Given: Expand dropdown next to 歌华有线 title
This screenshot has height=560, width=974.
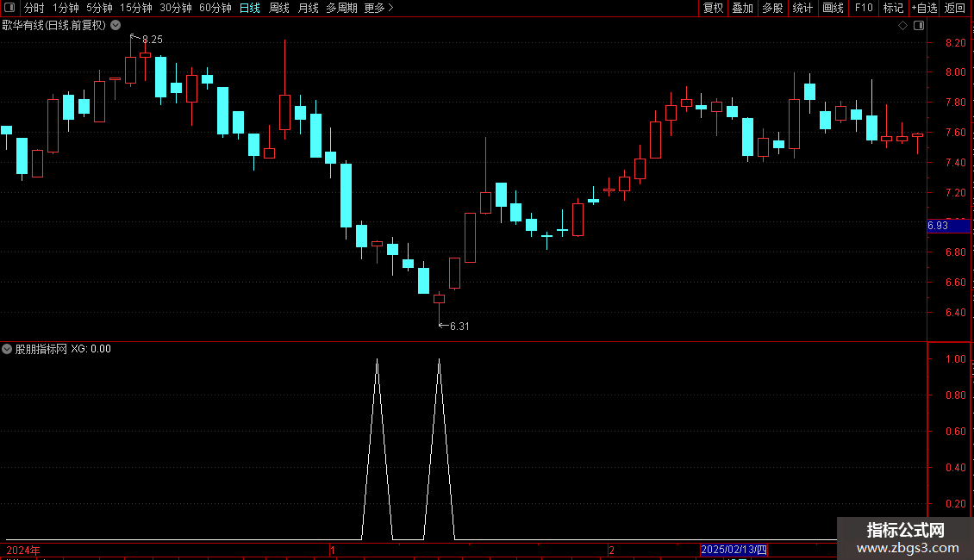Looking at the screenshot, I should coord(116,25).
